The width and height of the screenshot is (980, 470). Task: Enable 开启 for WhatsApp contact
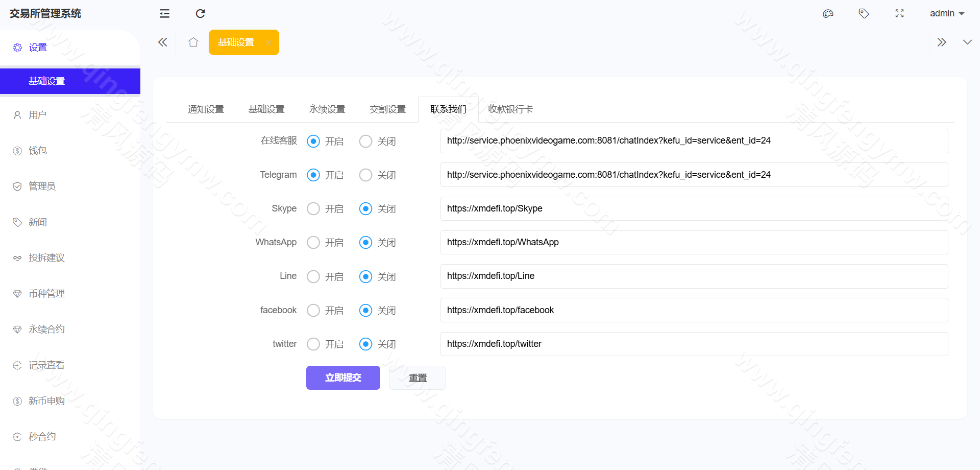coord(313,242)
